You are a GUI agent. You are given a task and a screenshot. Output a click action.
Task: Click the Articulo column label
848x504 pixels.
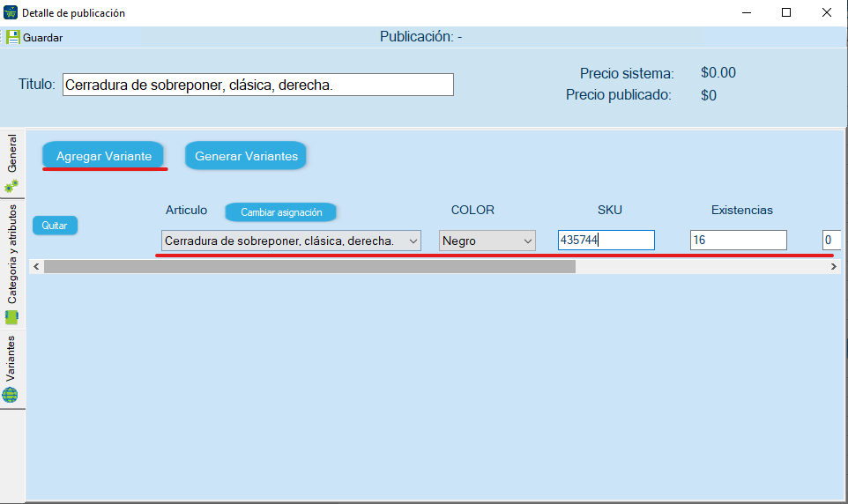(186, 210)
